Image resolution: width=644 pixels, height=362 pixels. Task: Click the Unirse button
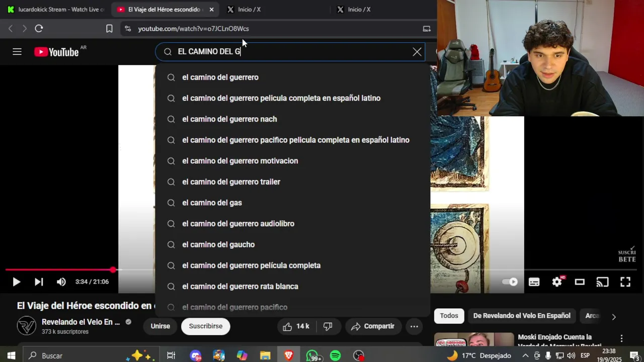point(160,326)
